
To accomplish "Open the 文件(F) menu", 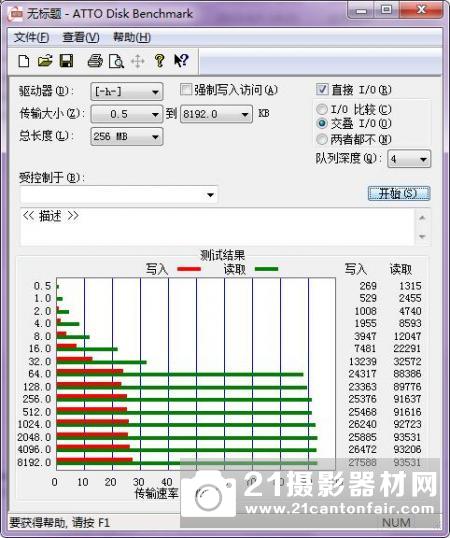I will (31, 37).
